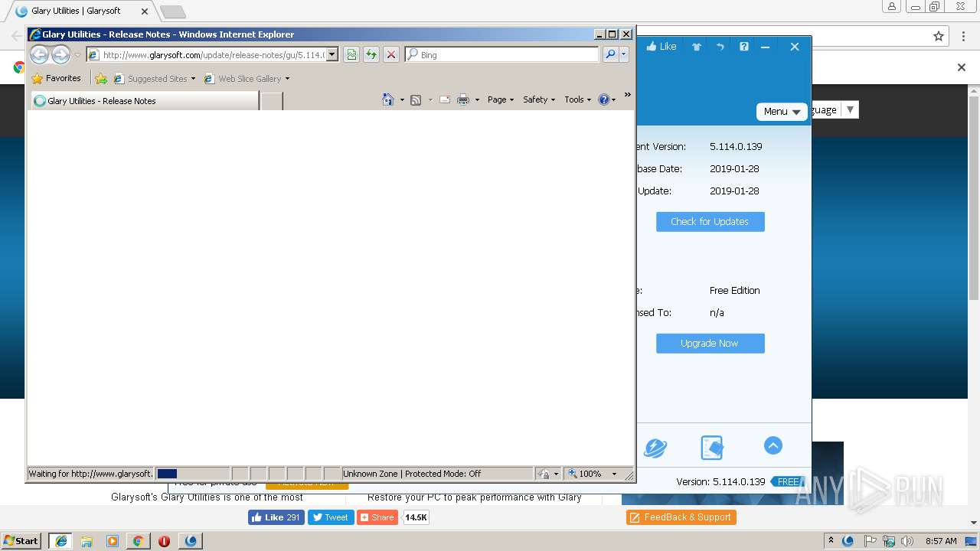This screenshot has width=980, height=551.
Task: Click the Internet Explorer address bar URL
Action: pyautogui.click(x=213, y=55)
